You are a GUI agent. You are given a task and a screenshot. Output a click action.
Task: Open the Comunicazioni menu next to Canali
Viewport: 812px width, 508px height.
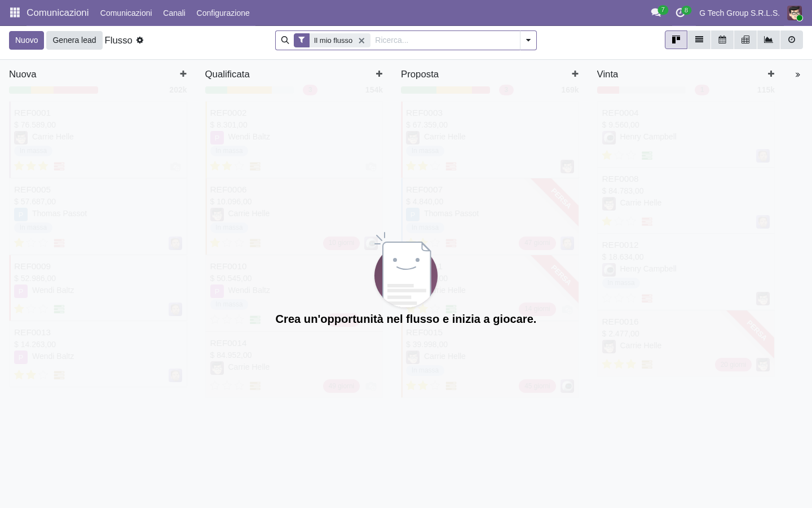(x=126, y=12)
